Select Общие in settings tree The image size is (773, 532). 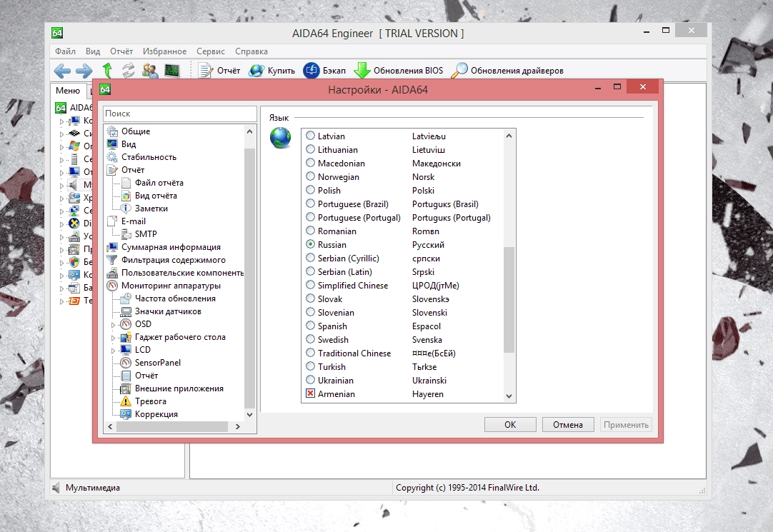tap(136, 131)
